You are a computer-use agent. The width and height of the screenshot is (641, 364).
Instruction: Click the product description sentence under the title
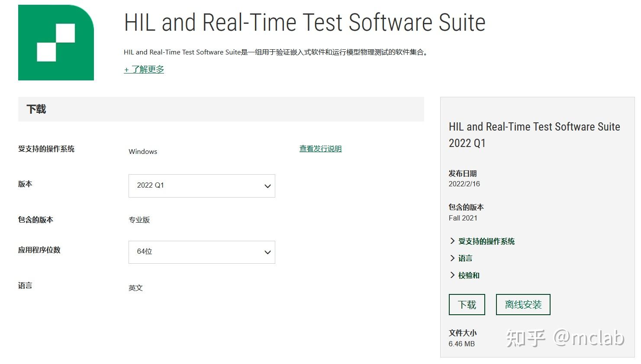(x=276, y=52)
